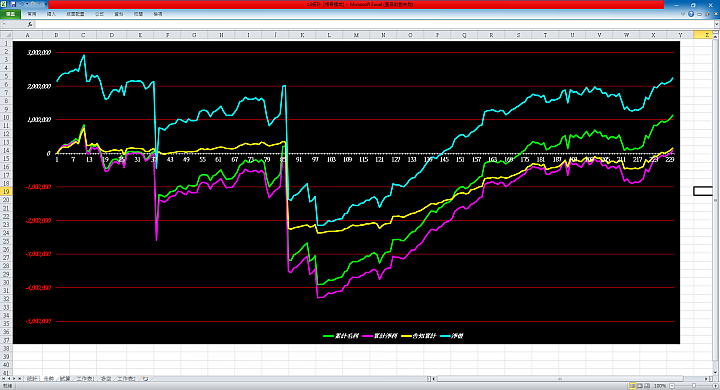Click the Save icon in Quick Access Toolbar
The image size is (720, 390).
click(x=13, y=4)
